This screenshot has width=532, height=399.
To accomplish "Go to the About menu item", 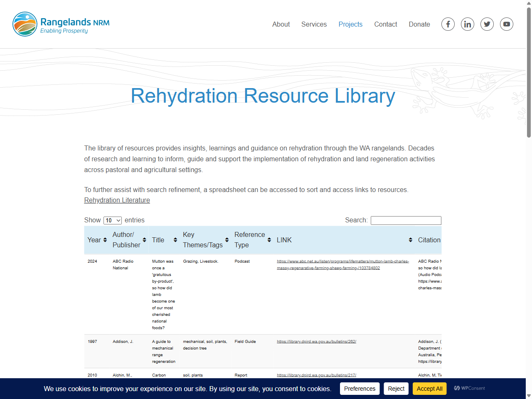I will [x=281, y=24].
